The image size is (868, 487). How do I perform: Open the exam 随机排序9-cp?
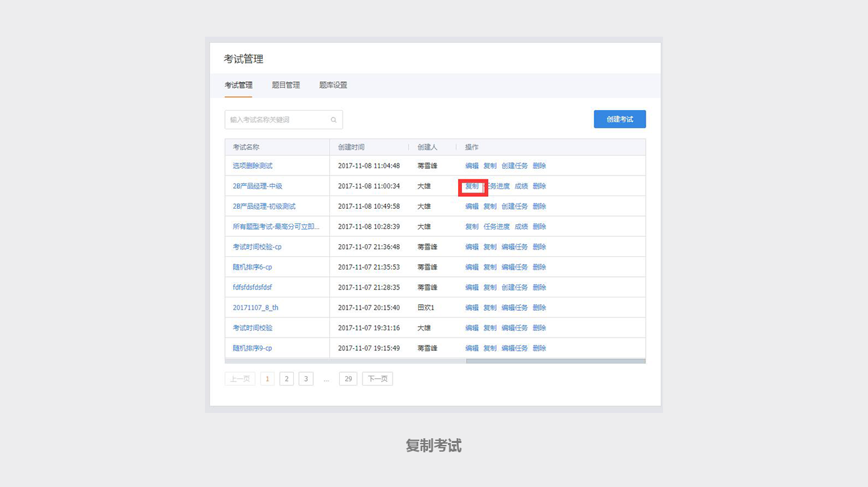pyautogui.click(x=252, y=348)
